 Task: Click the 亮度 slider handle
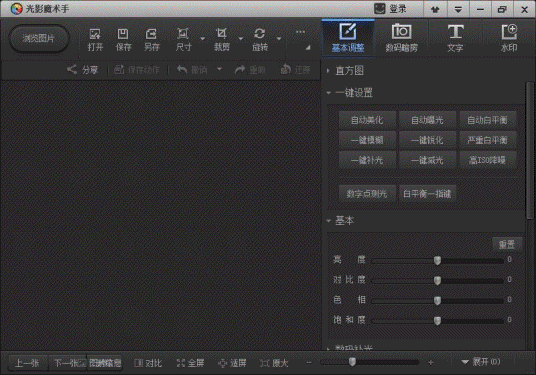437,261
